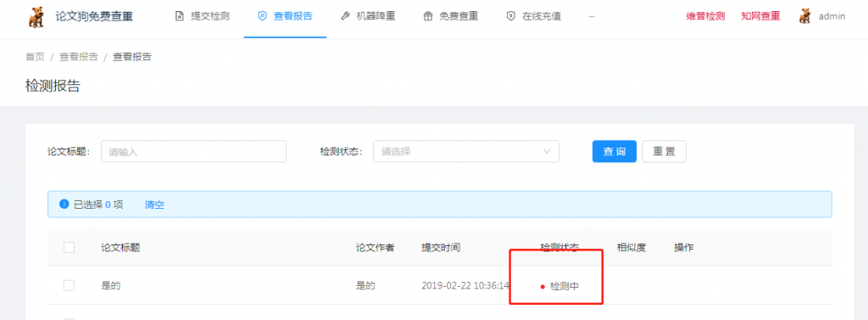868x320 pixels.
Task: Open the 在线充值 menu item
Action: pos(534,16)
